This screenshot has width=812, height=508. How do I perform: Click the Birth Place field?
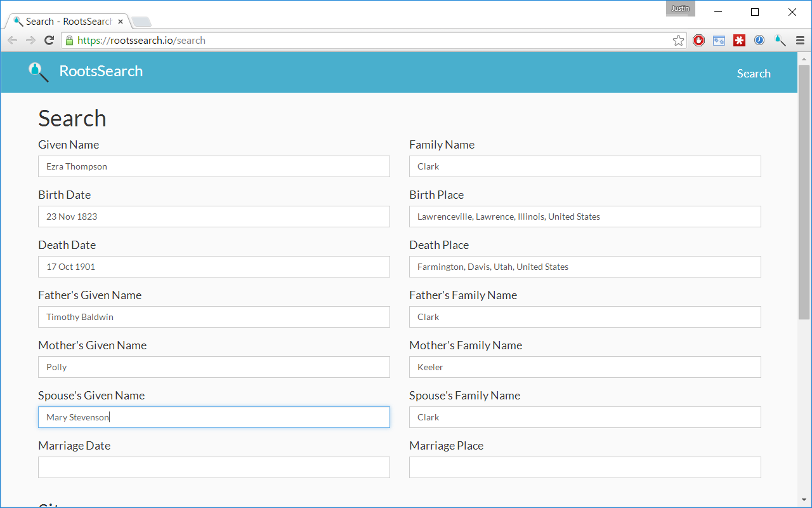pos(584,217)
